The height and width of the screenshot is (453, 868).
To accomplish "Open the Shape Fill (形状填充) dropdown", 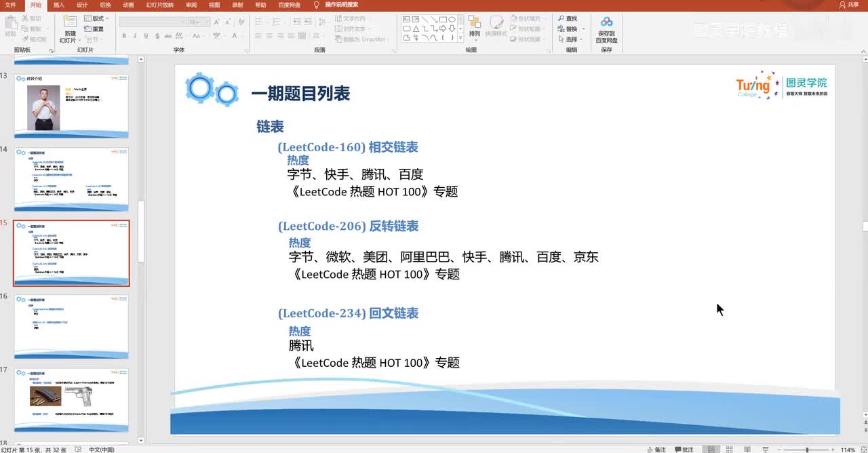I will (530, 18).
